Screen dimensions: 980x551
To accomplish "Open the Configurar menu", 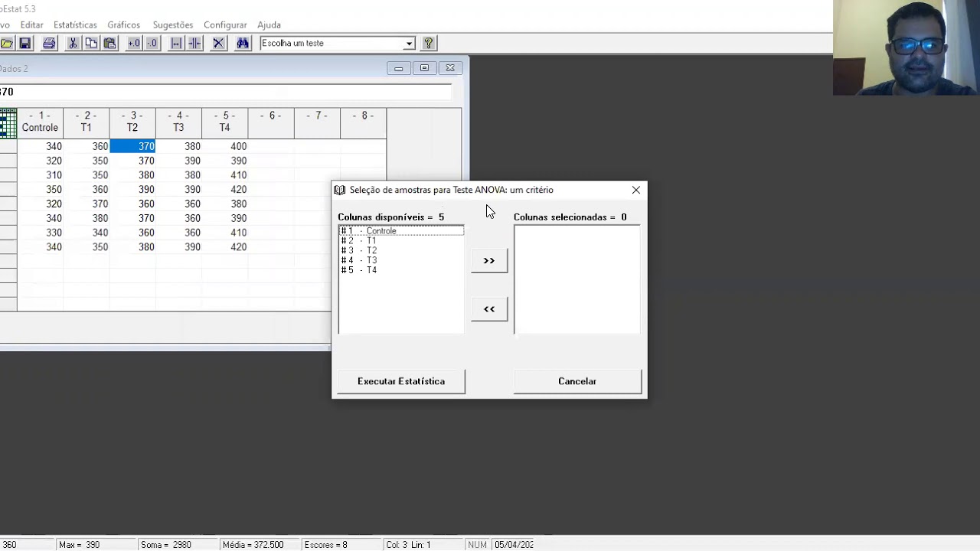I will (x=225, y=24).
